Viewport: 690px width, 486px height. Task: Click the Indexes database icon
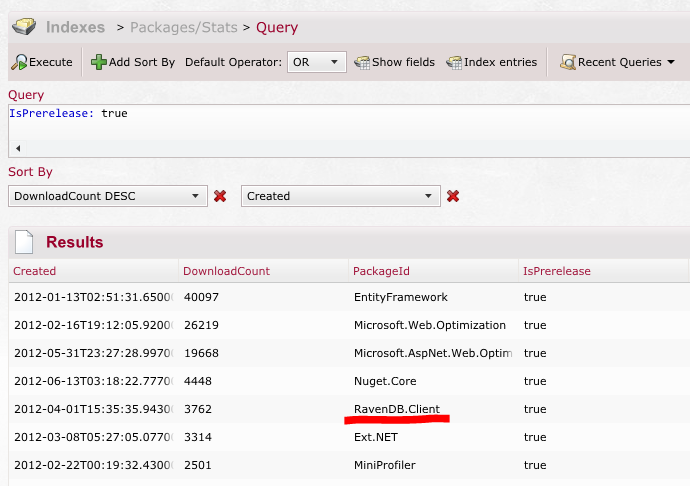(x=24, y=26)
